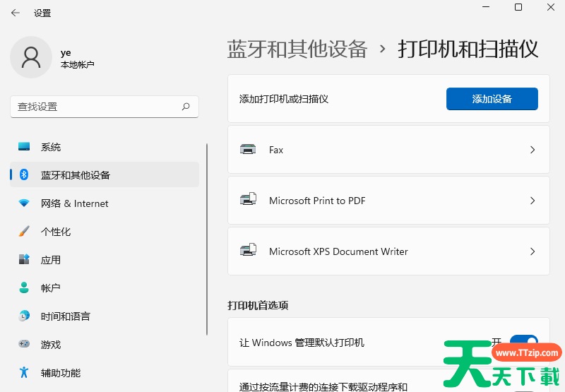Screen dimensions: 565x392
Task: Maximize the Settings window
Action: pos(518,7)
